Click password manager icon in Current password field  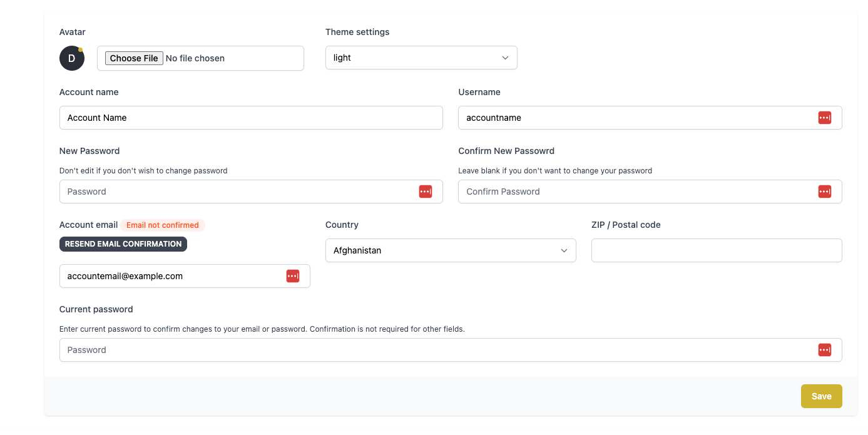[824, 350]
